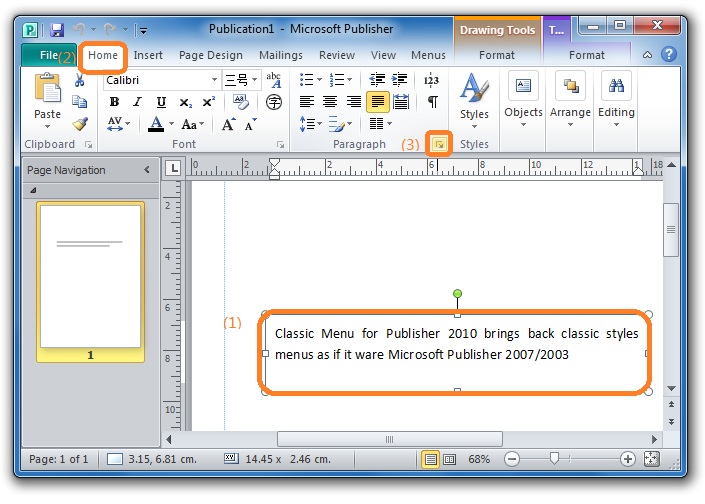
Task: Click the Copy icon
Action: point(80,102)
